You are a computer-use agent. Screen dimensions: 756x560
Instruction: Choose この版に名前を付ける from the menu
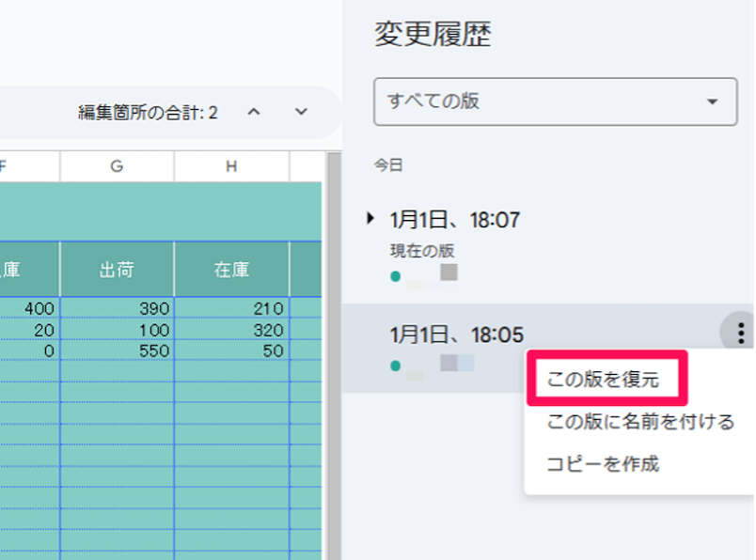coord(641,424)
